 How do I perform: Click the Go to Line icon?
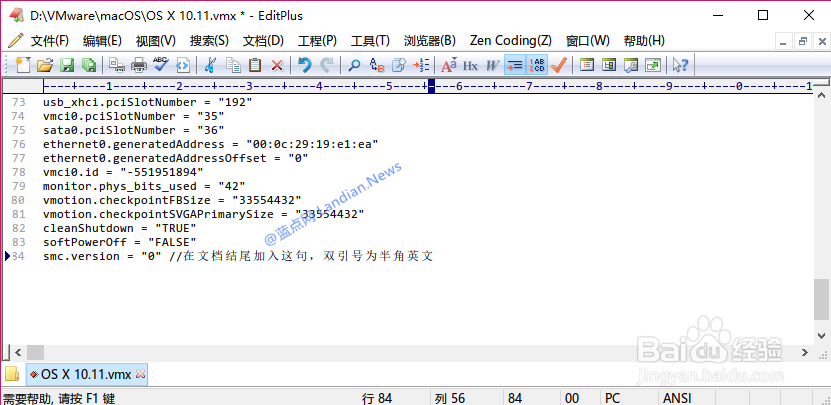pos(421,65)
